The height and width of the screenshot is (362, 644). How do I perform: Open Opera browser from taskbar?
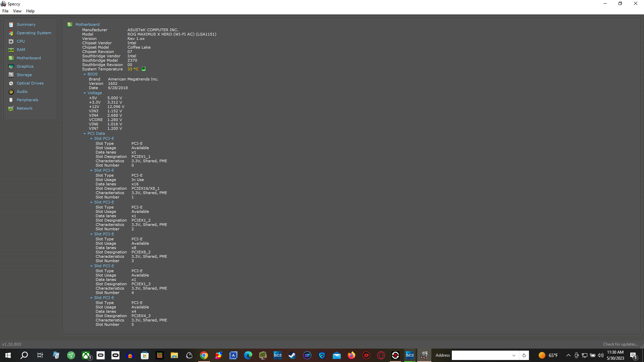tap(381, 355)
